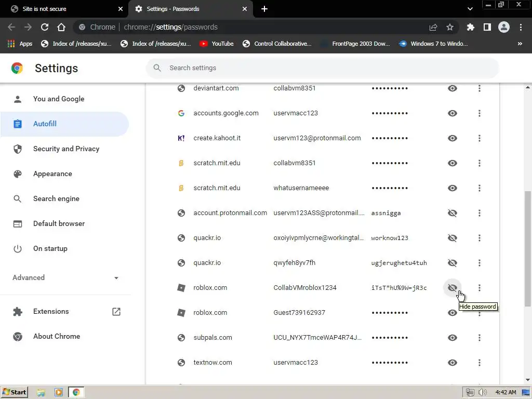Click the Chrome logo beside Settings
This screenshot has width=532, height=399.
tap(17, 68)
